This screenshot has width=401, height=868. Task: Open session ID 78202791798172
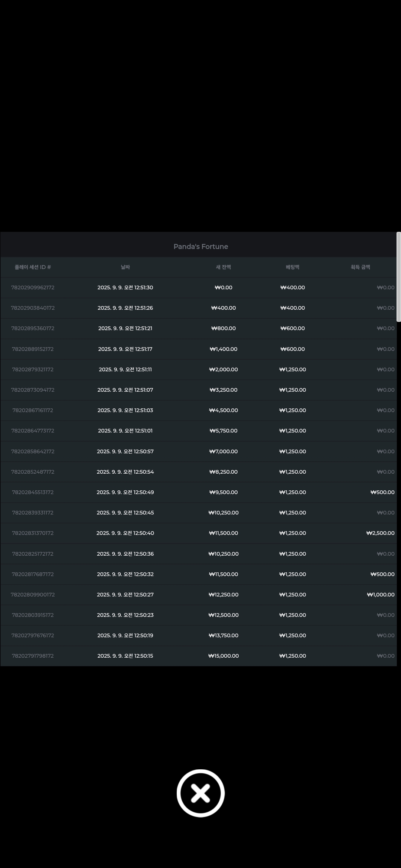tap(33, 656)
